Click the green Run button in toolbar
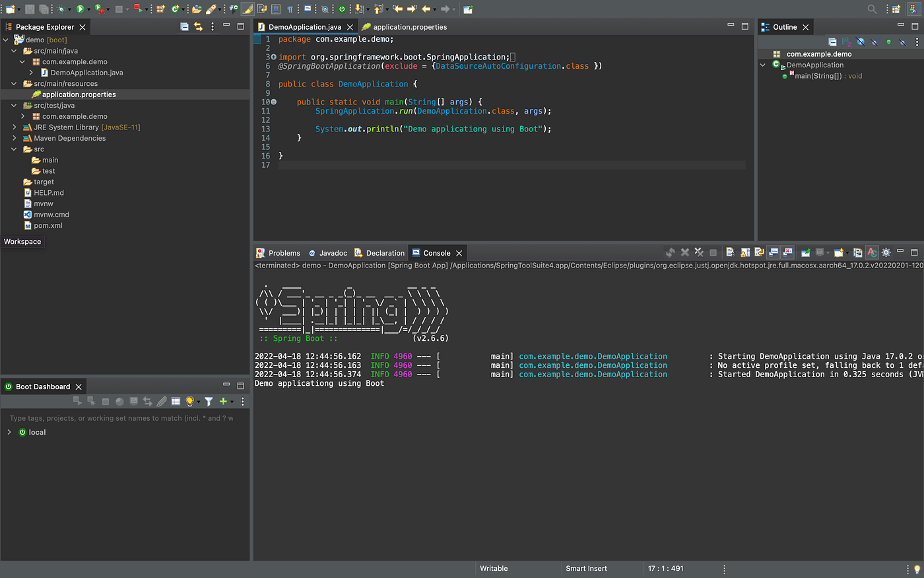This screenshot has height=578, width=924. click(x=80, y=9)
